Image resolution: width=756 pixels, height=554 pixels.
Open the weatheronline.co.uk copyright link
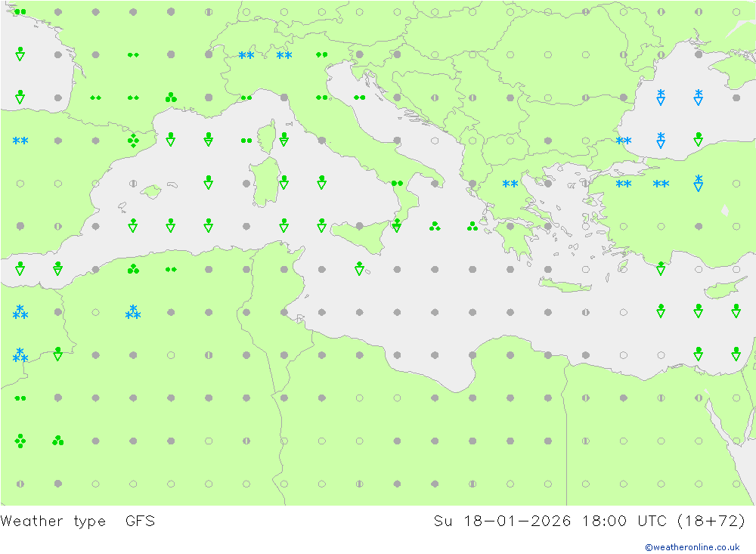click(x=692, y=547)
